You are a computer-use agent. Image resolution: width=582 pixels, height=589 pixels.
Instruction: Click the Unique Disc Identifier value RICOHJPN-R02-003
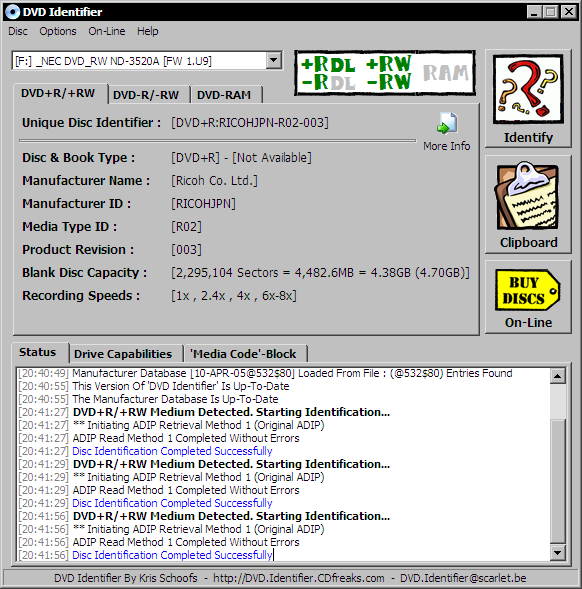pyautogui.click(x=250, y=122)
